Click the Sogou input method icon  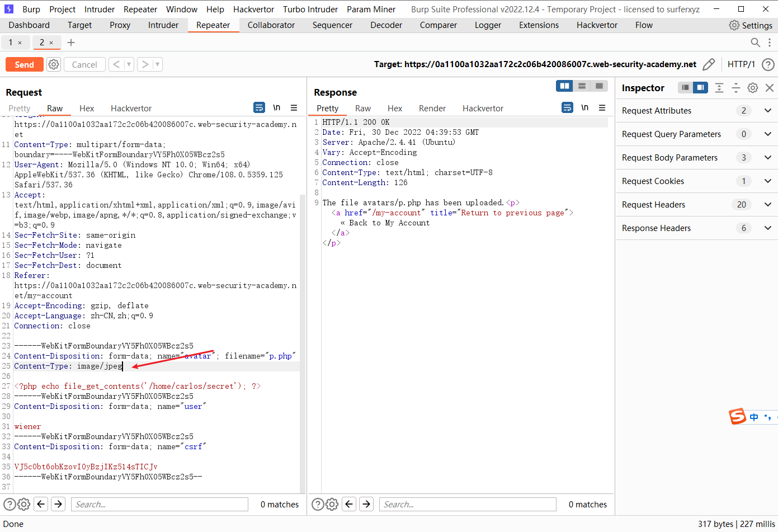tap(737, 416)
